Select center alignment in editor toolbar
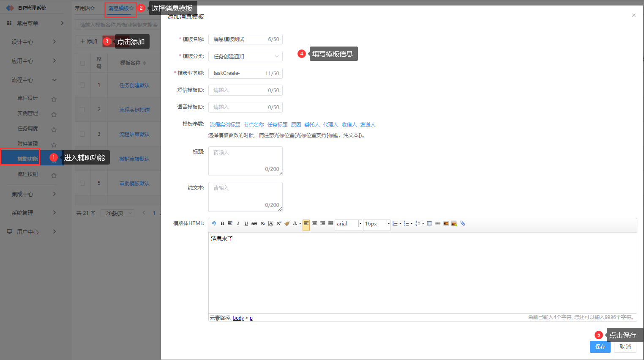This screenshot has height=360, width=644. (314, 223)
